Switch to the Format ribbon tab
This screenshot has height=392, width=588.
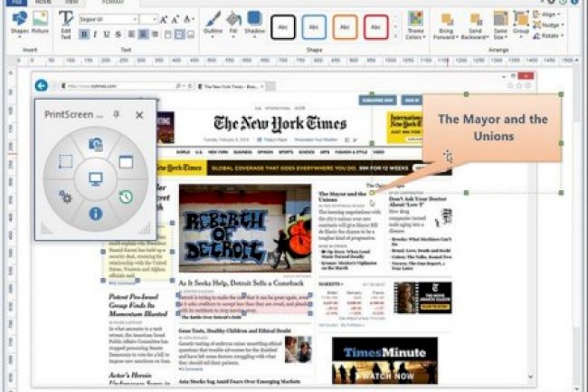113,2
